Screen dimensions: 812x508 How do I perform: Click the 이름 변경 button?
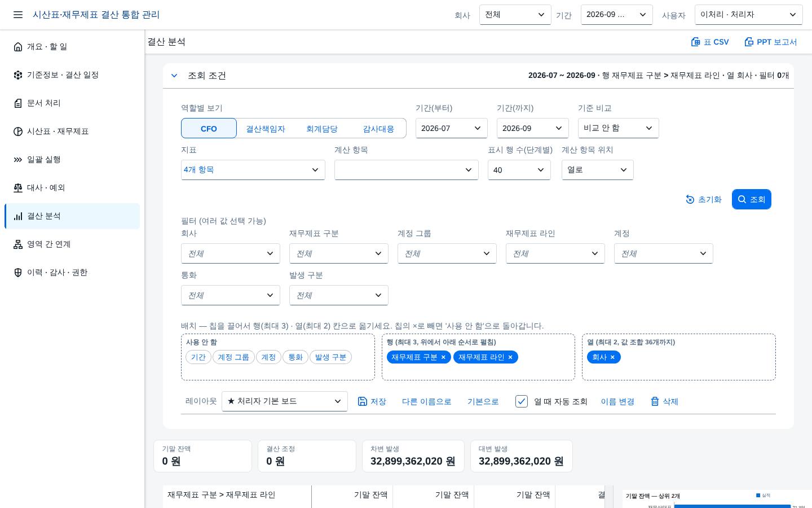click(617, 401)
